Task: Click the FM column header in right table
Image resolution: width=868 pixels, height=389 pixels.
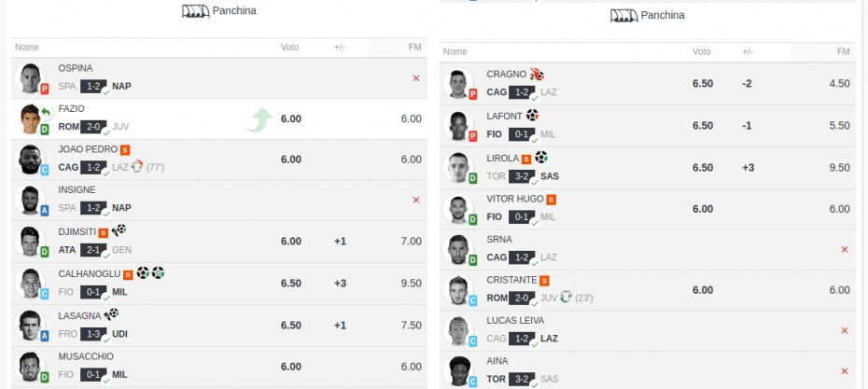Action: [x=843, y=52]
